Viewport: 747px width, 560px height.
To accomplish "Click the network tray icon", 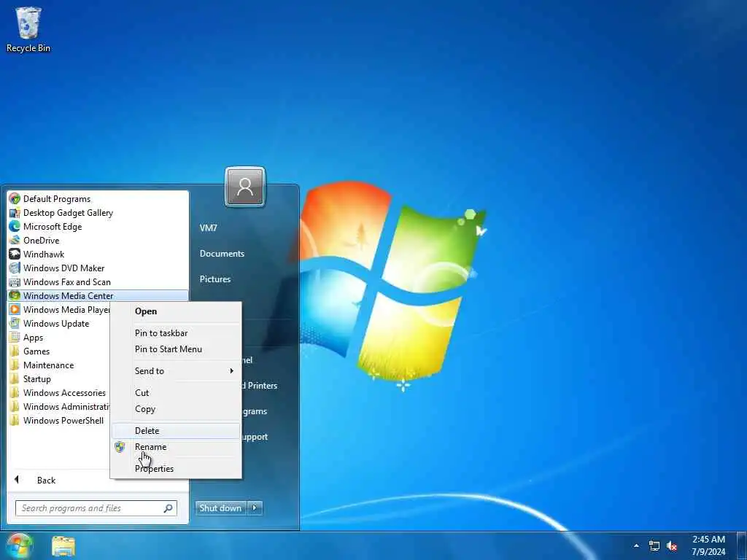I will point(654,545).
